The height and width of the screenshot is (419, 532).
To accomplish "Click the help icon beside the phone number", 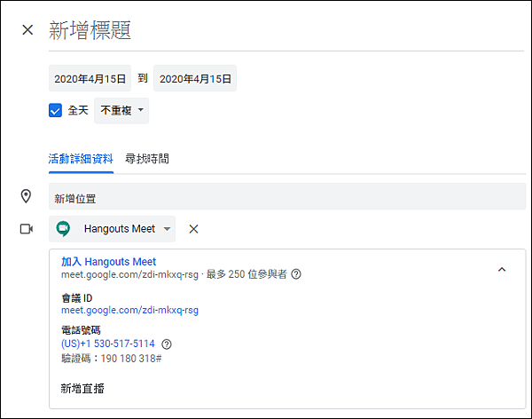I will point(167,344).
